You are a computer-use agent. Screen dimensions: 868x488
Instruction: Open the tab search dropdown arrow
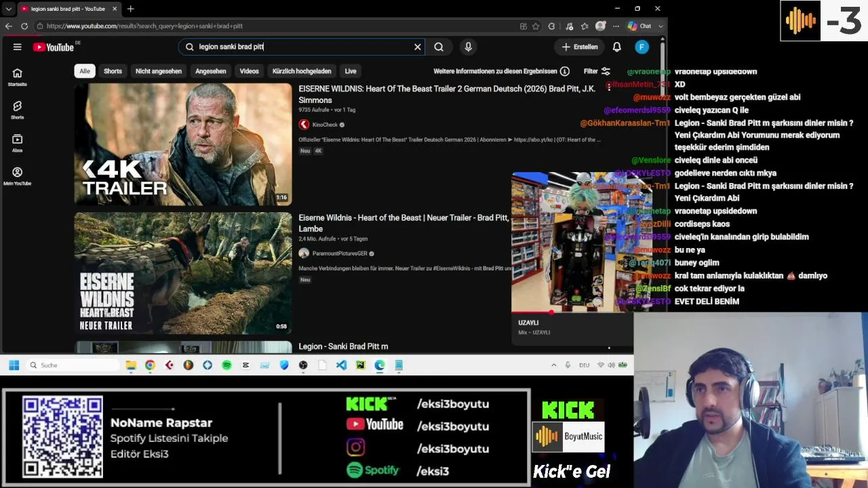(x=8, y=9)
